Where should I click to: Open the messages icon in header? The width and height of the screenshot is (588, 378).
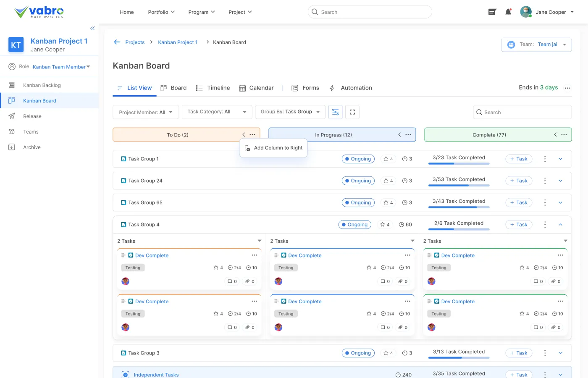coord(492,12)
